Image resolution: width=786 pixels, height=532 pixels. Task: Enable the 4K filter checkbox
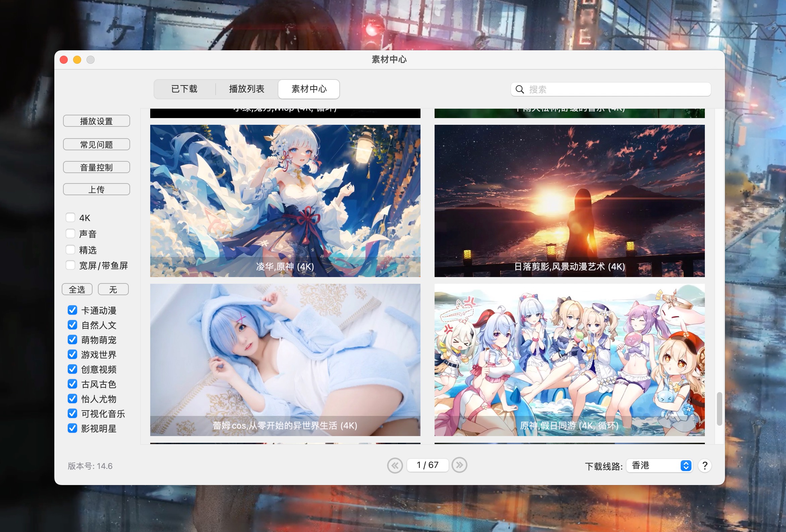pos(70,218)
